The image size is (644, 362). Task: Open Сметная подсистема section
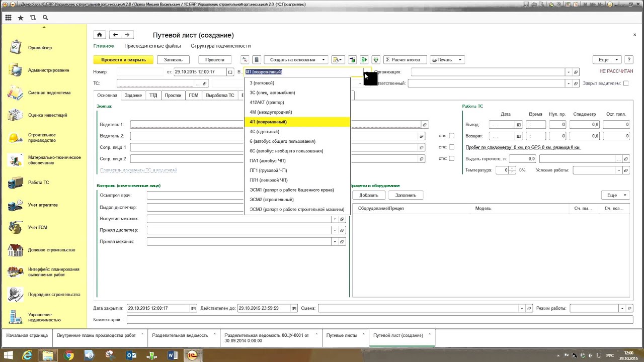(x=49, y=93)
